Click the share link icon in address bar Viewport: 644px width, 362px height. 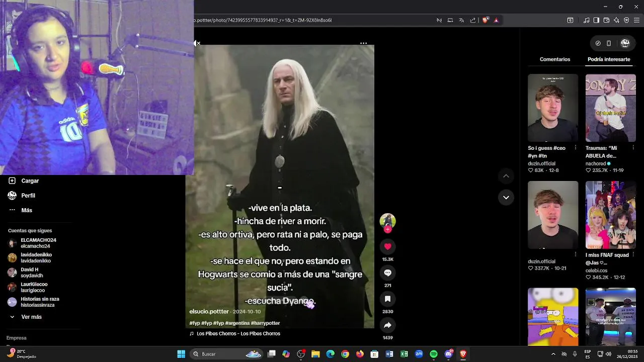473,20
